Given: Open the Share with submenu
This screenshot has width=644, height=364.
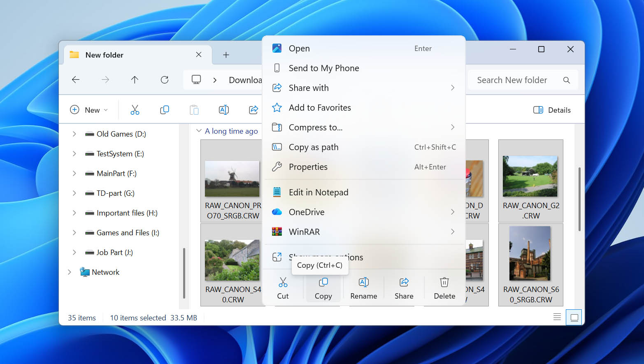Looking at the screenshot, I should click(x=364, y=88).
